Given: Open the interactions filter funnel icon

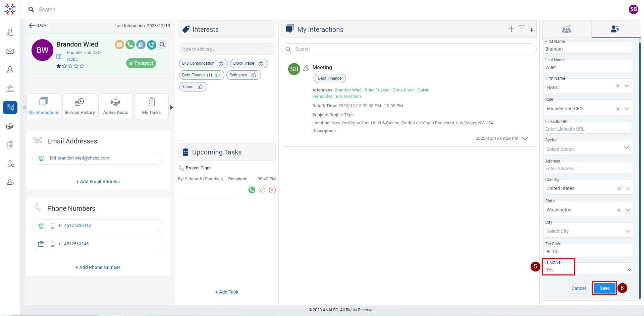Looking at the screenshot, I should (522, 29).
